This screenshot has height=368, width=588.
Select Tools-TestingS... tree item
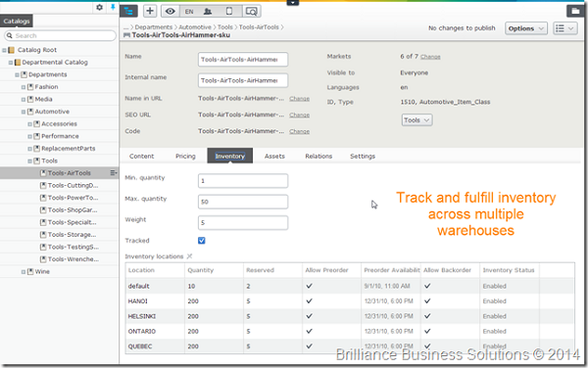tap(73, 247)
